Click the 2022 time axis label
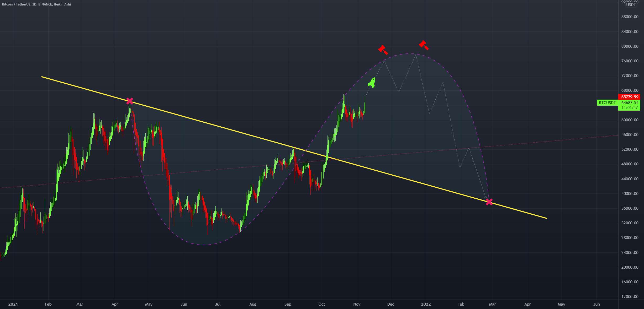Screen dimensions: 644x309 (x=426, y=304)
